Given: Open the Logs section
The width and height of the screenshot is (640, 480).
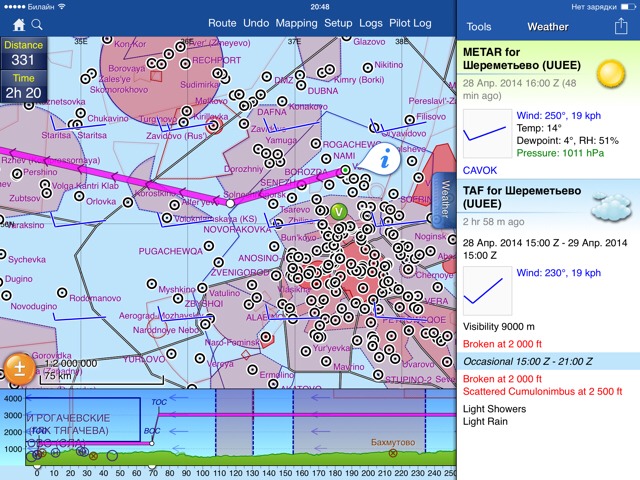Looking at the screenshot, I should [371, 23].
